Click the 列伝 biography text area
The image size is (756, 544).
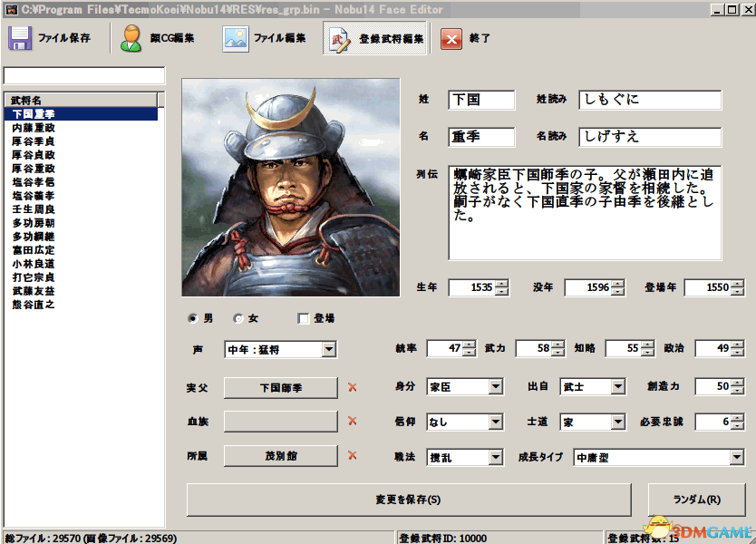(585, 213)
